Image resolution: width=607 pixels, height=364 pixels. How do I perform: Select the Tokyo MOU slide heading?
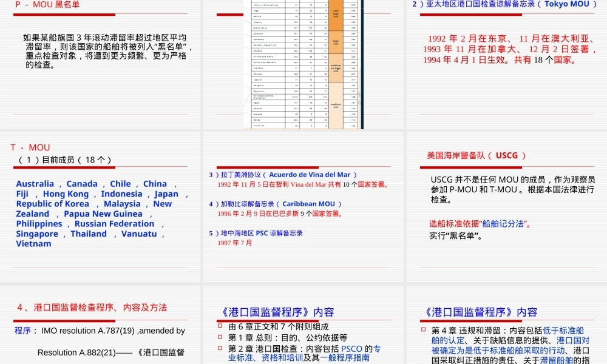[x=505, y=4]
